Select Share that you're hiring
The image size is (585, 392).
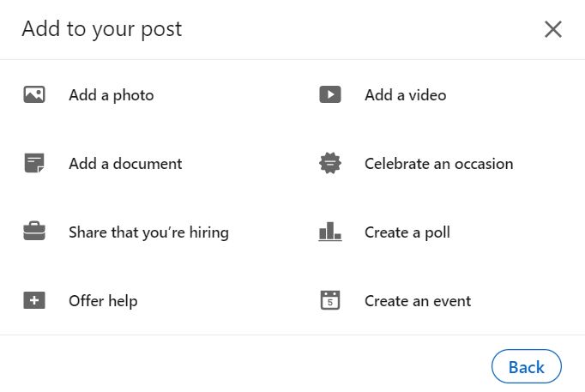pos(148,232)
